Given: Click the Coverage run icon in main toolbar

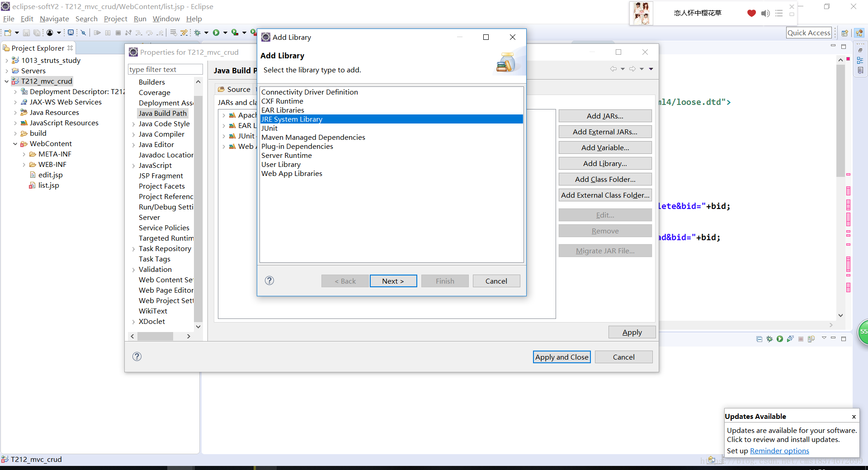Looking at the screenshot, I should [x=235, y=33].
